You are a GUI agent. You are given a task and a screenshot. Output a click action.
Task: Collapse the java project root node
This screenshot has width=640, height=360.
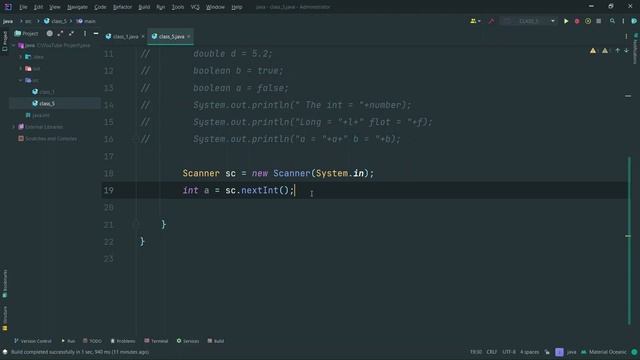[x=14, y=45]
